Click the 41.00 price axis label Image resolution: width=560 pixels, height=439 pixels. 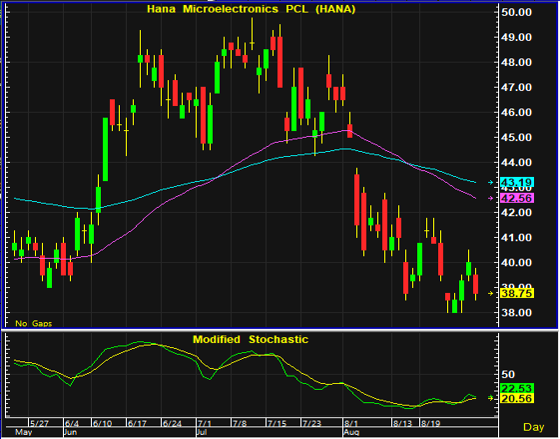[516, 238]
